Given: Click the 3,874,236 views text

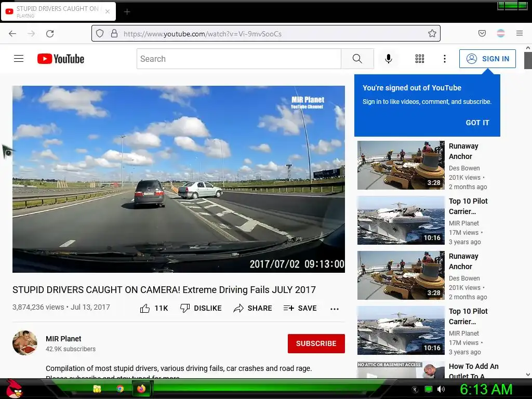Looking at the screenshot, I should (38, 307).
